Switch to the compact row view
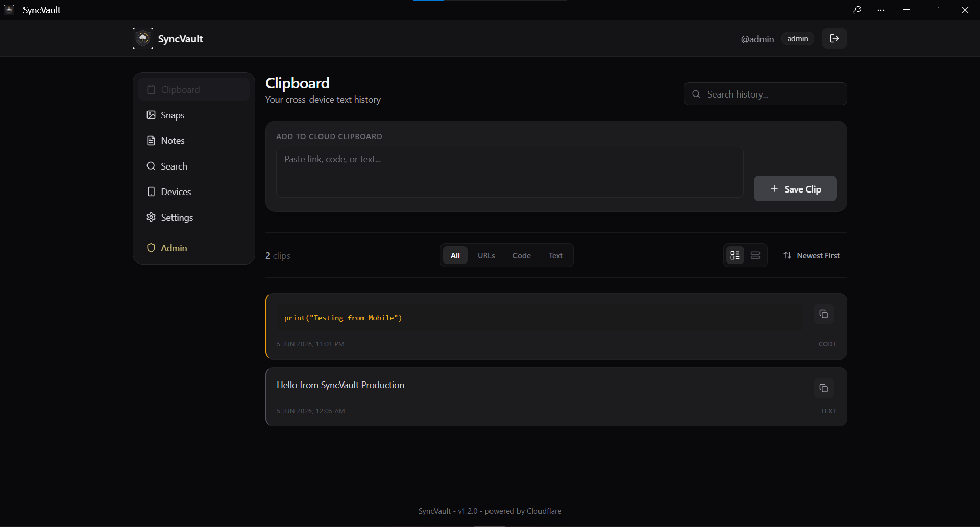980x527 pixels. pyautogui.click(x=755, y=255)
